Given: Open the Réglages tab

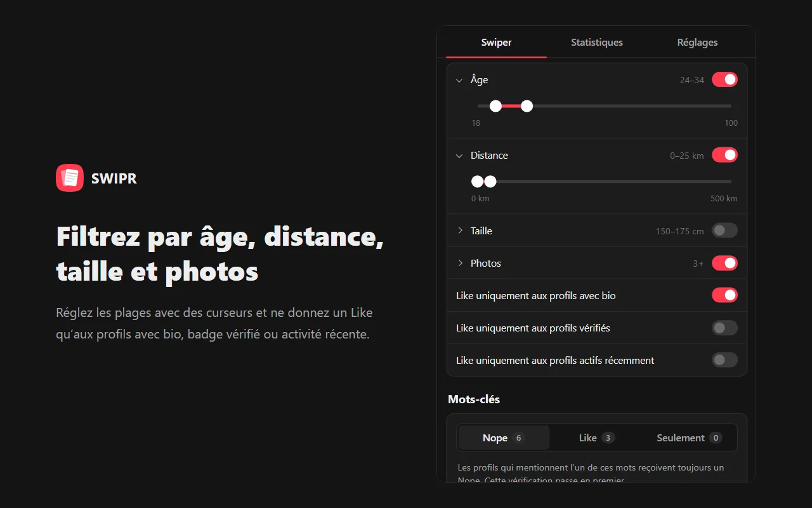Looking at the screenshot, I should coord(697,43).
